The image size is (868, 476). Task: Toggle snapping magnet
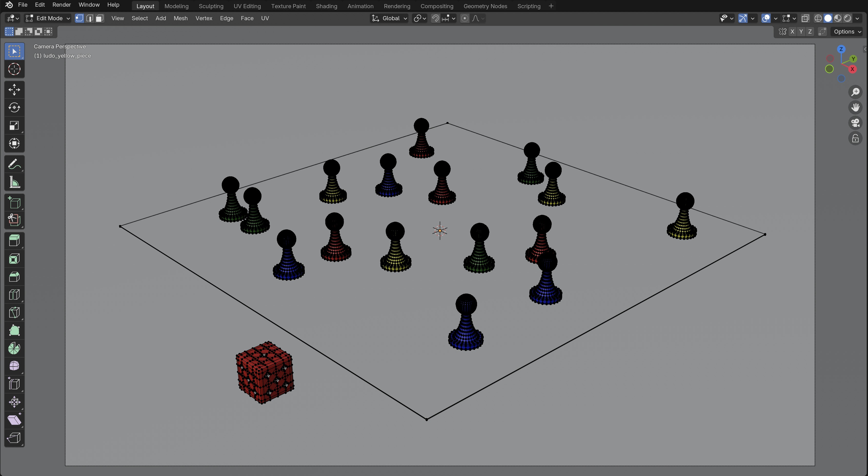click(x=435, y=18)
